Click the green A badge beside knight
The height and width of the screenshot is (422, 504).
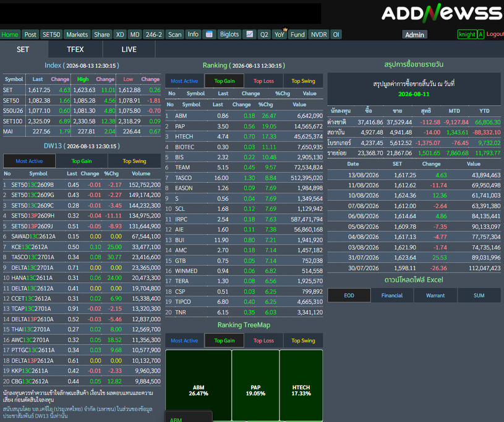[481, 35]
